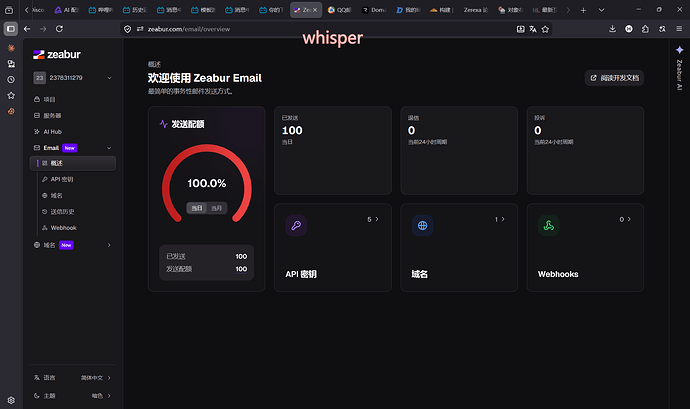
Task: Switch to the Zeroxa browser tab
Action: pos(476,10)
